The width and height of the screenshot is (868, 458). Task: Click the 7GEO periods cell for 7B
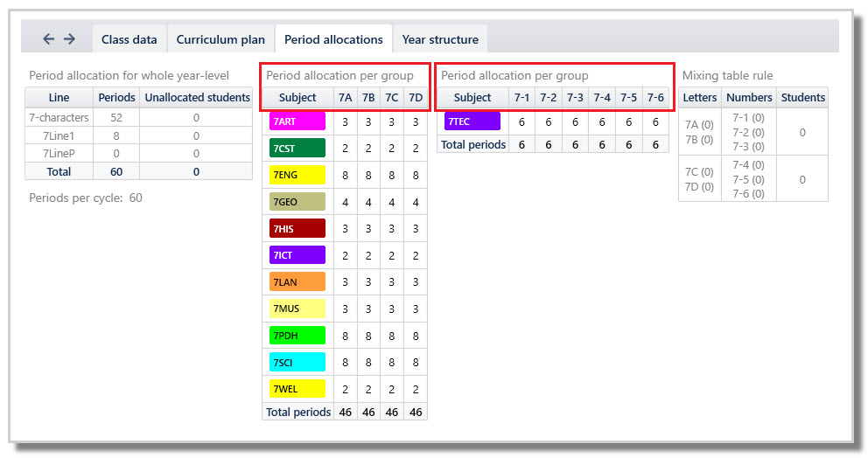[368, 202]
